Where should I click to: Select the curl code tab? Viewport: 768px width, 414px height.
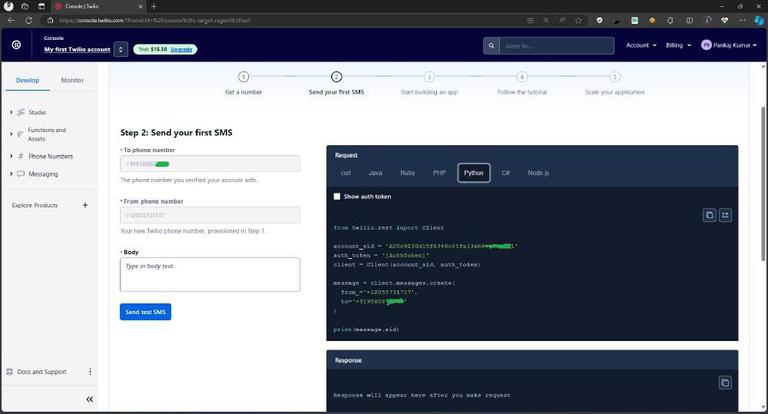[x=346, y=173]
